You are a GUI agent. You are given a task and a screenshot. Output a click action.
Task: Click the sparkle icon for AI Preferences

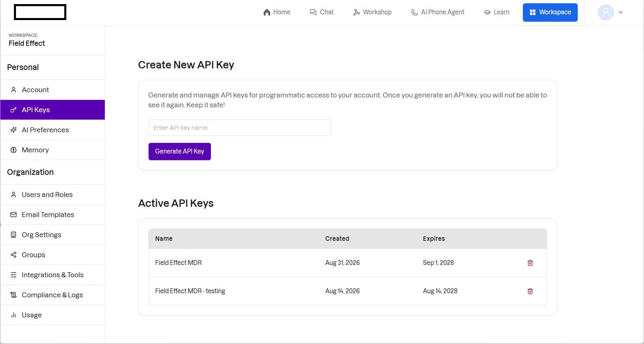pyautogui.click(x=14, y=130)
